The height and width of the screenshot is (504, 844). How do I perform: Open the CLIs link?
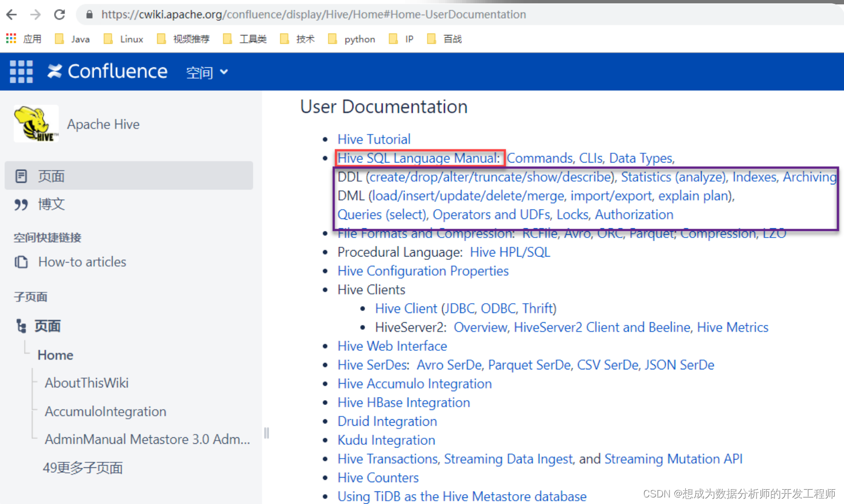click(x=591, y=158)
